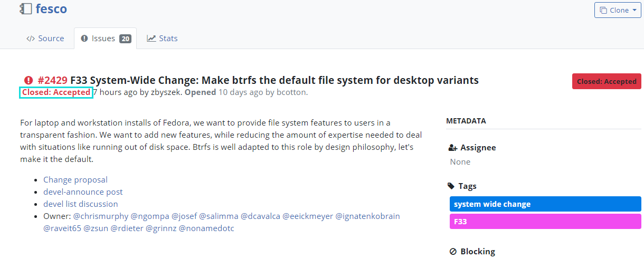Open the Clone dropdown
The height and width of the screenshot is (258, 644).
pos(618,10)
